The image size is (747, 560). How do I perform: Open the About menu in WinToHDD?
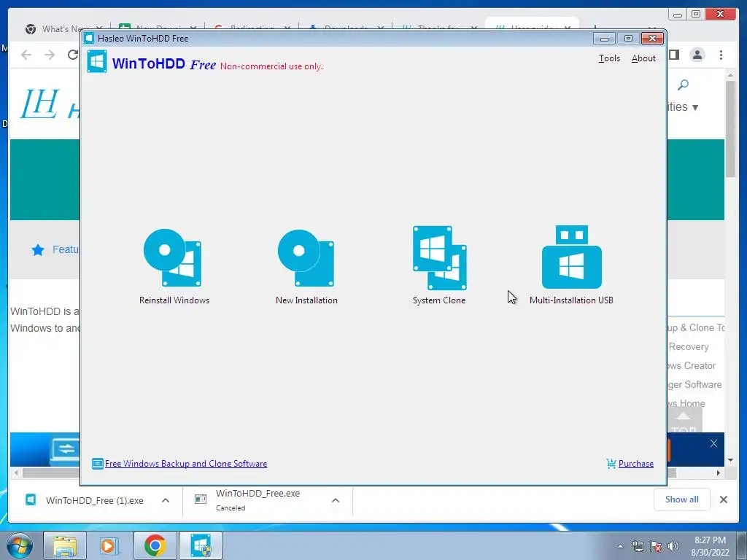pyautogui.click(x=643, y=58)
